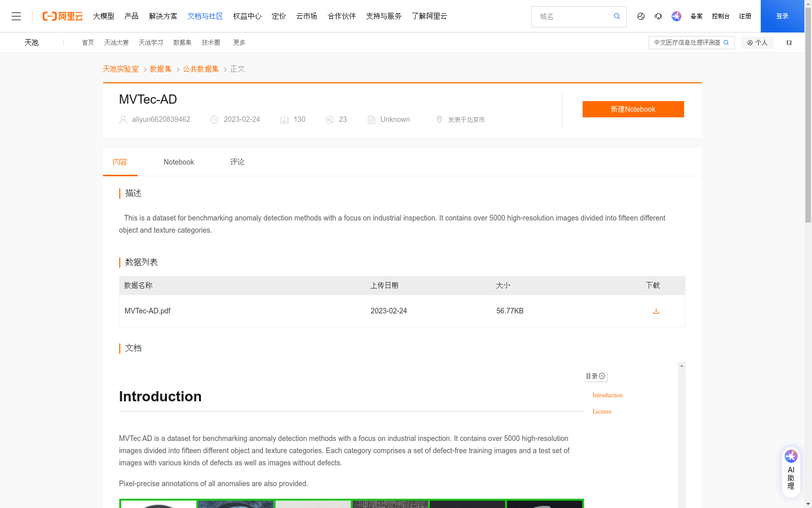The height and width of the screenshot is (508, 812).
Task: Open 定价 menu item
Action: click(279, 16)
